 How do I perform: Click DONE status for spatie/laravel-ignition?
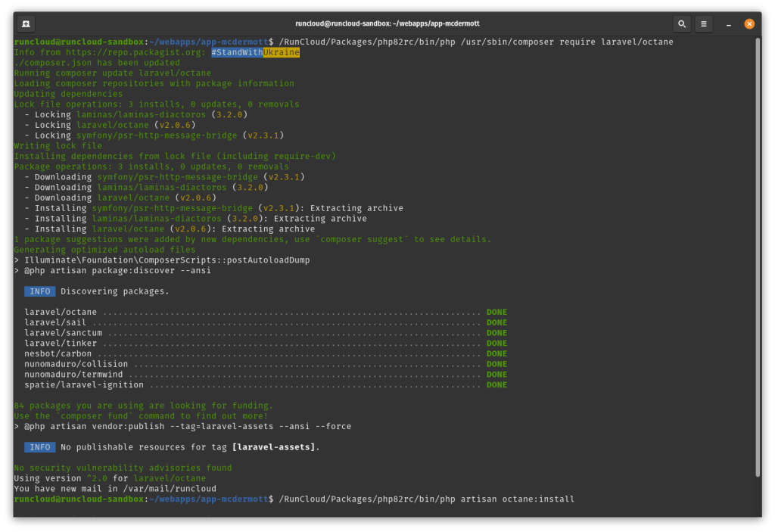point(496,384)
